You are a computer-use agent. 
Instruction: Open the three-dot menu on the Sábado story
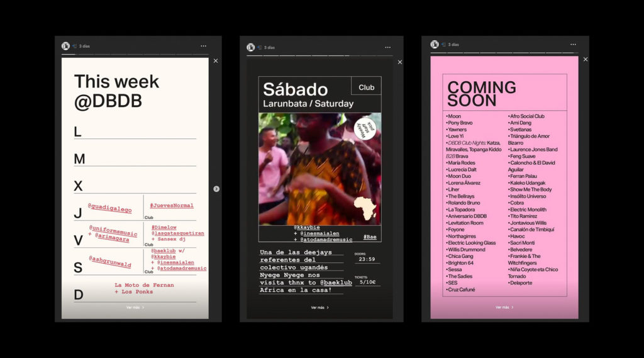coord(387,47)
